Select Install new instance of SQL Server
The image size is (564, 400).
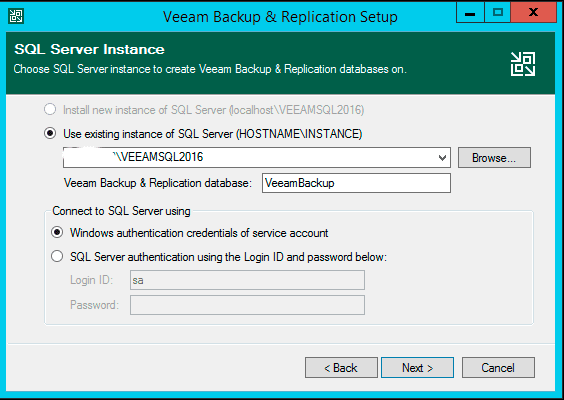(50, 109)
